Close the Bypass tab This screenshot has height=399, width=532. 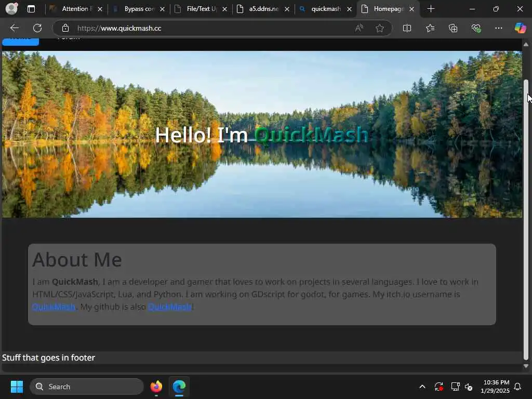pyautogui.click(x=162, y=9)
